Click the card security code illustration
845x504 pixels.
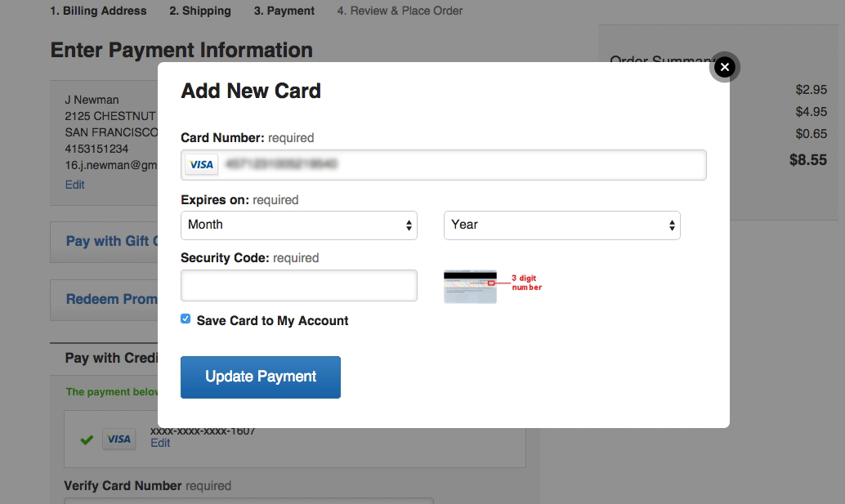point(470,287)
